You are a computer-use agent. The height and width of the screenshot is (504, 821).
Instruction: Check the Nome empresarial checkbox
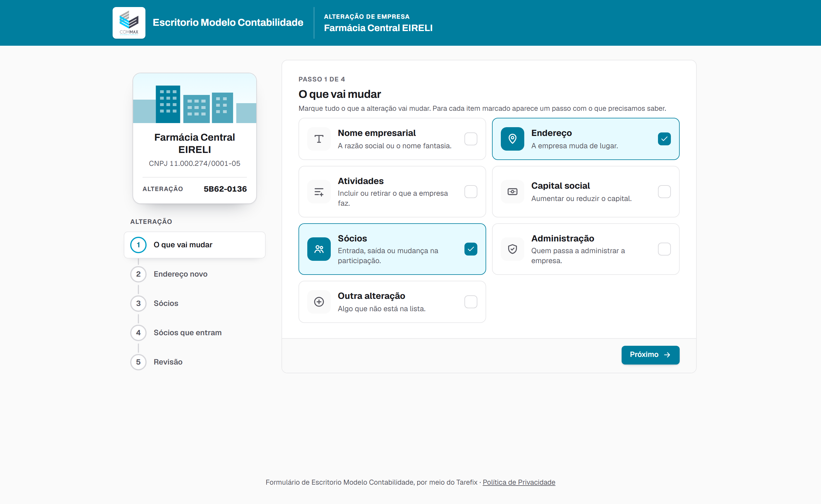tap(471, 139)
